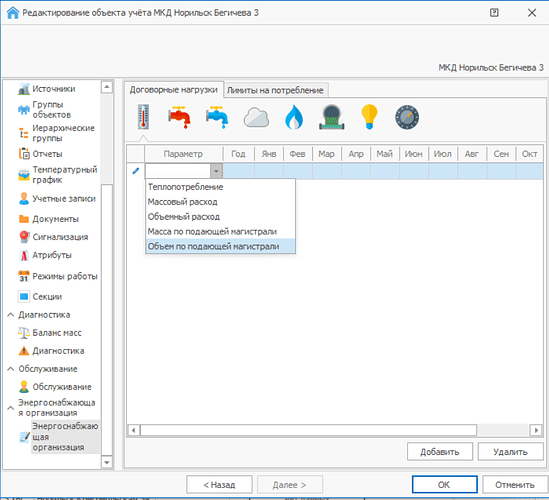Select the blue flame gas icon
This screenshot has width=549, height=500.
294,117
